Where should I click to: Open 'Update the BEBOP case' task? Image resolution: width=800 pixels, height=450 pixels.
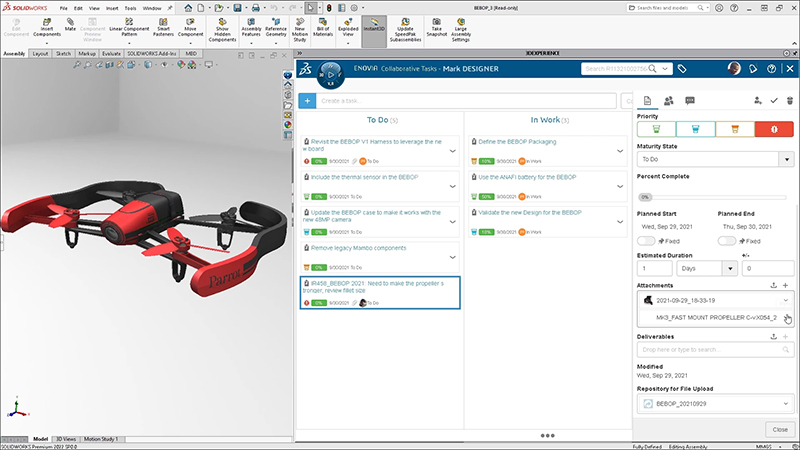(x=372, y=216)
